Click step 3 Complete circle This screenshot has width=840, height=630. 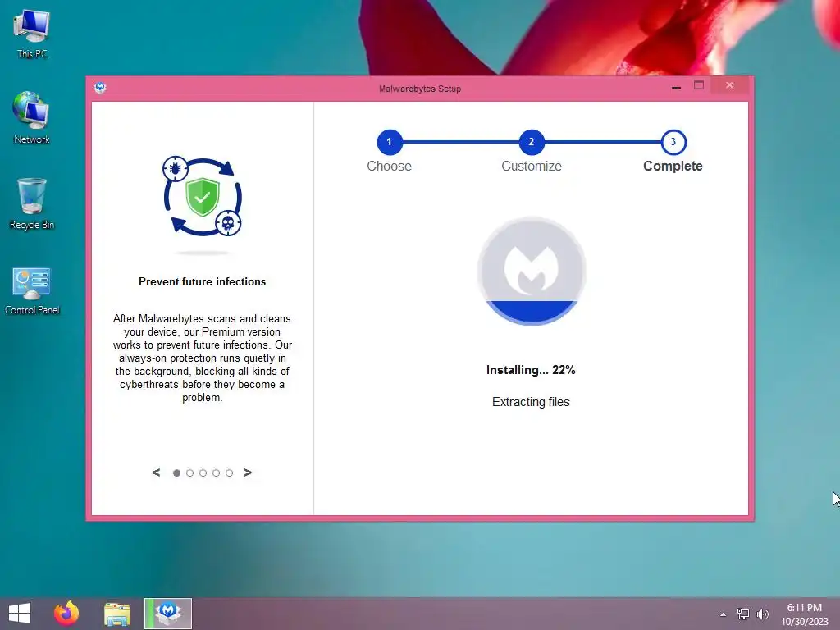[x=673, y=142]
